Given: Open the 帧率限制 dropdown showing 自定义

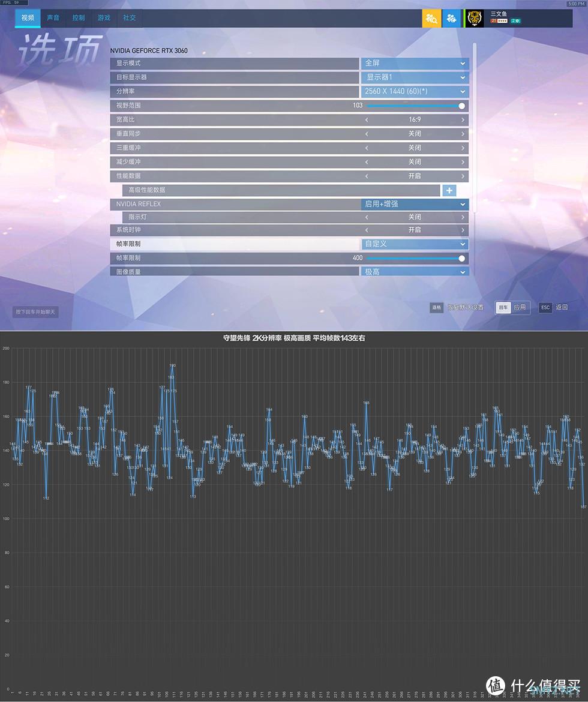Looking at the screenshot, I should pos(415,244).
